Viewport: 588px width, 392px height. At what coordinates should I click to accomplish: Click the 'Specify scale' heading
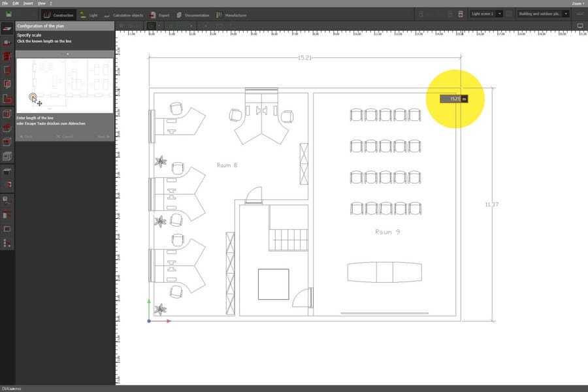coord(29,35)
